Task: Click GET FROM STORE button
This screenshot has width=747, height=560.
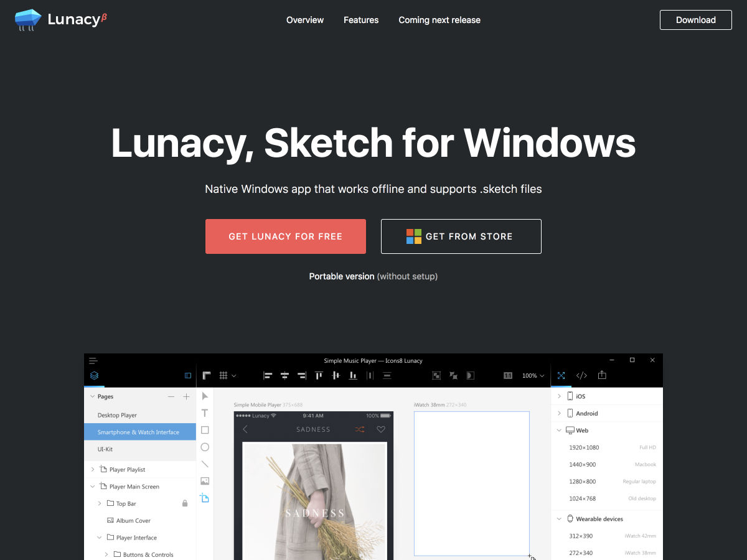Action: click(461, 236)
